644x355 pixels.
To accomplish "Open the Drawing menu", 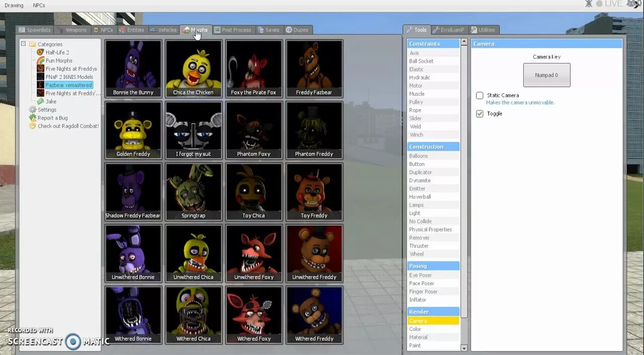I will click(x=14, y=6).
